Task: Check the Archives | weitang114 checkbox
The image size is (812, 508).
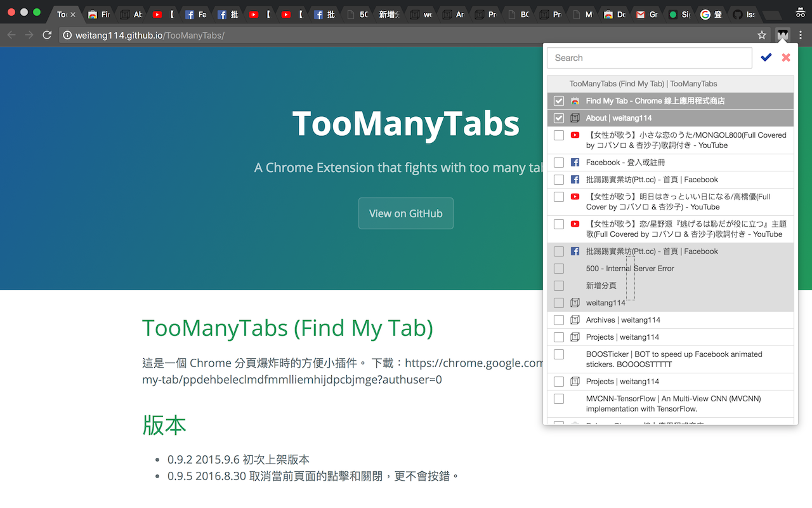Action: tap(559, 320)
